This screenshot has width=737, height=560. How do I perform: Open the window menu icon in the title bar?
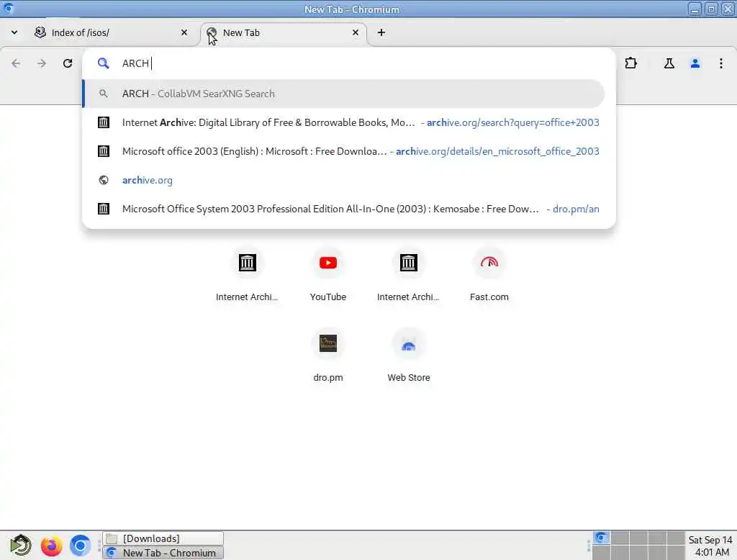pos(8,9)
